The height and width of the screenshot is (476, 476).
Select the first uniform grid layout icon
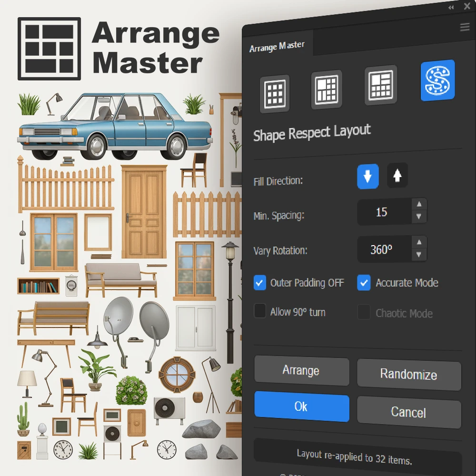pos(274,93)
